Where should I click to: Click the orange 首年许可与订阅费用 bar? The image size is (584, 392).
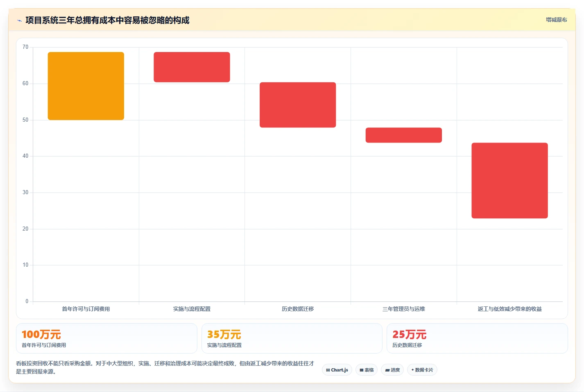(x=86, y=86)
